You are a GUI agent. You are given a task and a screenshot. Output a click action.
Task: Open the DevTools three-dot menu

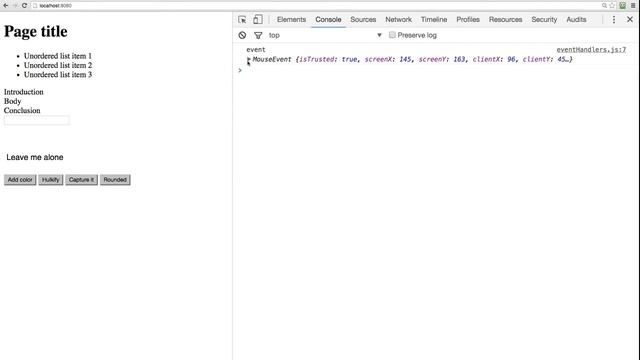click(613, 20)
